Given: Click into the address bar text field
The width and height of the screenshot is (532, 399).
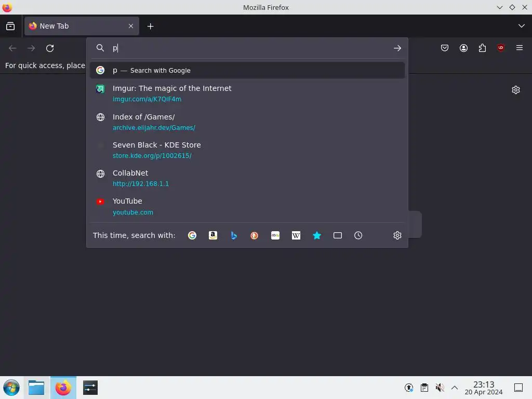Looking at the screenshot, I should [251, 48].
